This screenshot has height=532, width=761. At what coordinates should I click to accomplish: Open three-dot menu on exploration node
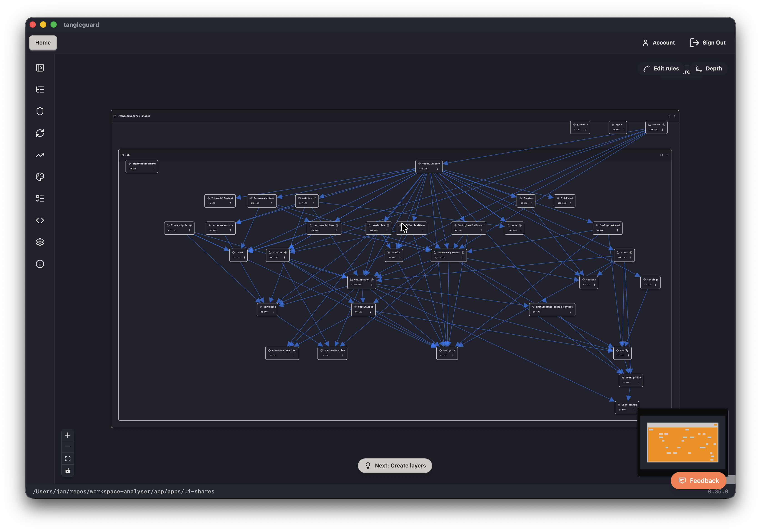(x=371, y=285)
